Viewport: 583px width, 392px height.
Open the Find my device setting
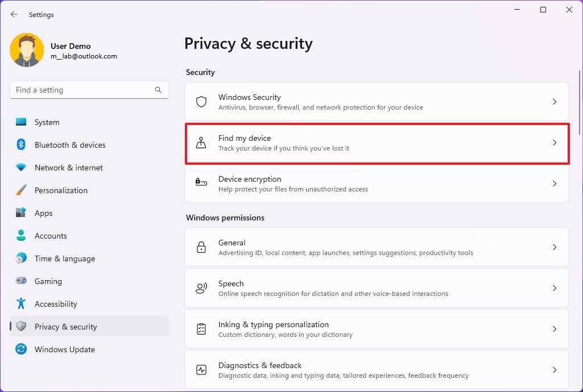377,143
